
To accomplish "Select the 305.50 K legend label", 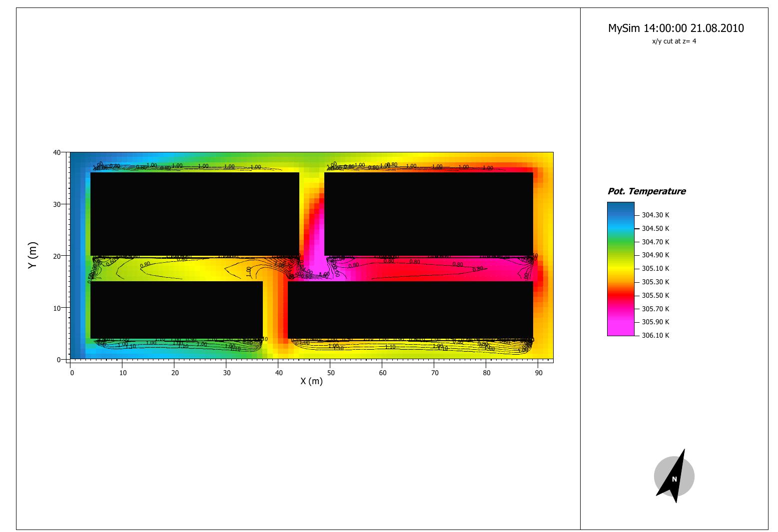I will 655,296.
